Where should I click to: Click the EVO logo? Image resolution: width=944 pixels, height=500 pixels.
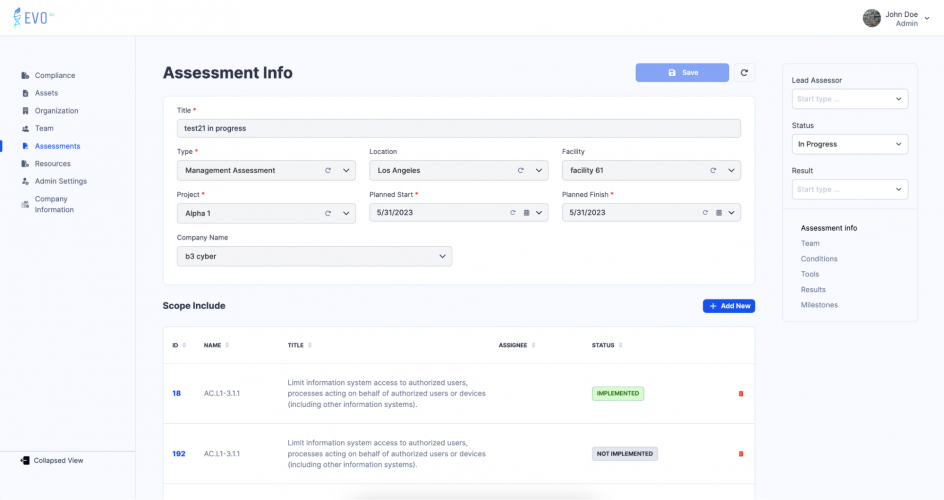[33, 18]
